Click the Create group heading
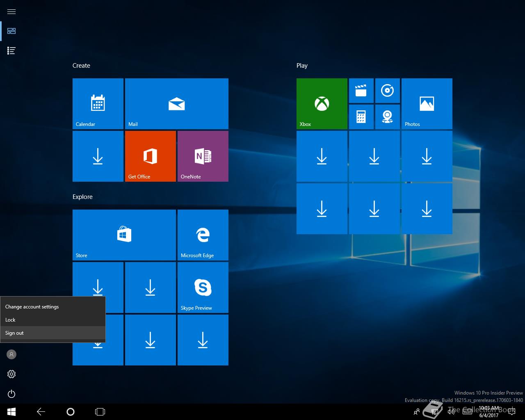Screen dimensions: 525x420 click(81, 66)
